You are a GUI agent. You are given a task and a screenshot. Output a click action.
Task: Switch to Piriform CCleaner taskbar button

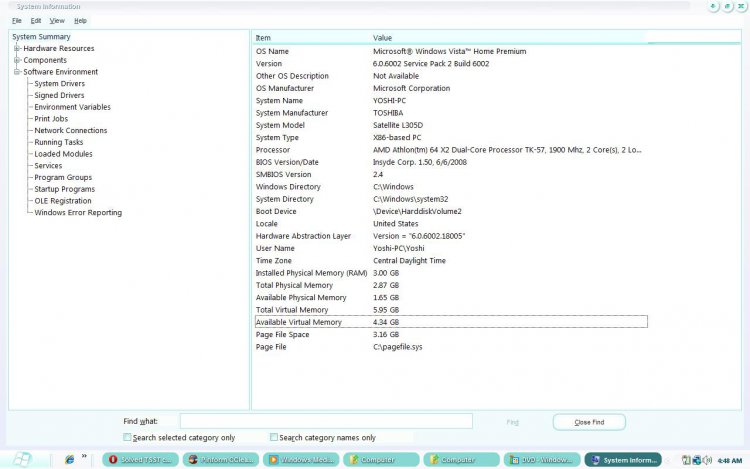click(x=221, y=459)
